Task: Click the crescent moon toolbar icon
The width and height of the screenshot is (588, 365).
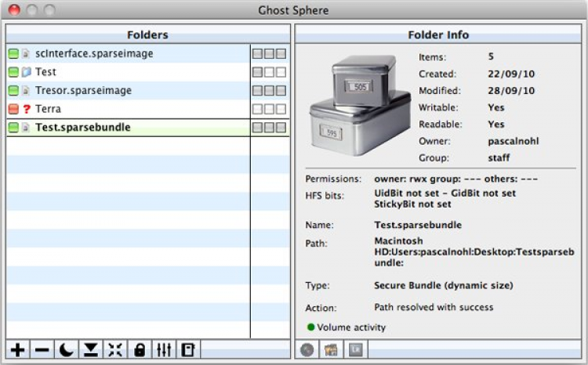Action: click(67, 350)
